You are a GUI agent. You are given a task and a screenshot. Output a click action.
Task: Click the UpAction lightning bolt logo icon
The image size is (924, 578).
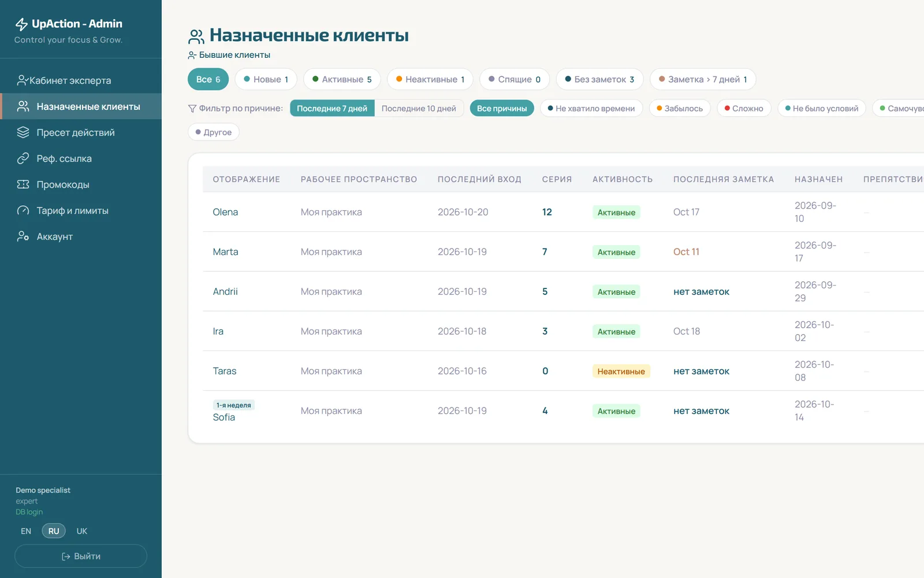(x=21, y=24)
